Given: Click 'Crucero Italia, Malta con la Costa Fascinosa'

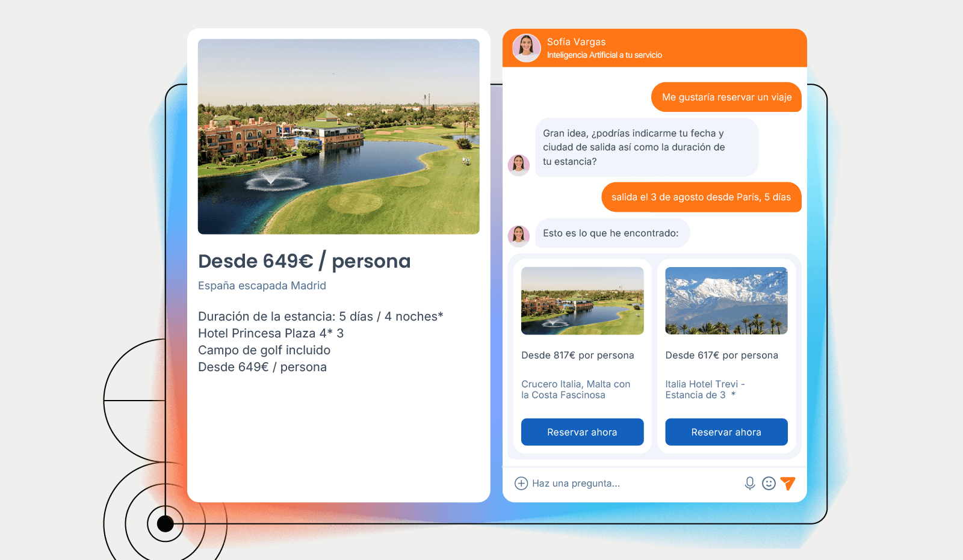Looking at the screenshot, I should [x=576, y=389].
